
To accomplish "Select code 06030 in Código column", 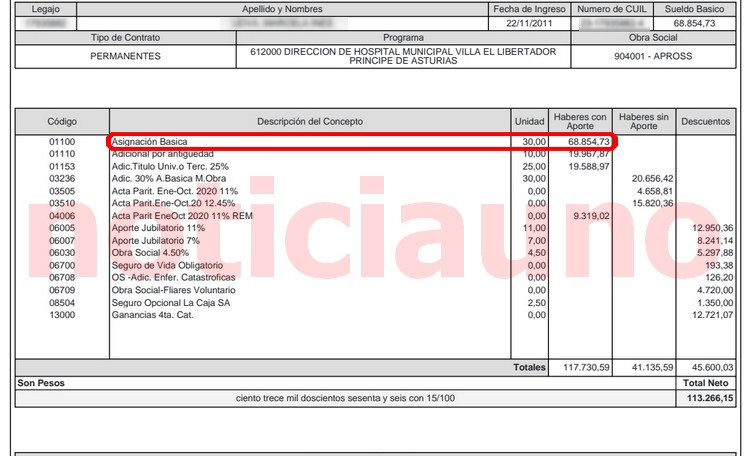I will click(x=62, y=253).
